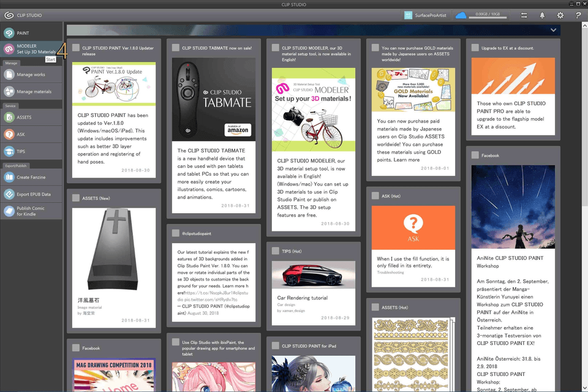Open PAINT Ver.1.8.0 Update bicycle image
Image resolution: width=588 pixels, height=392 pixels.
coord(114,84)
